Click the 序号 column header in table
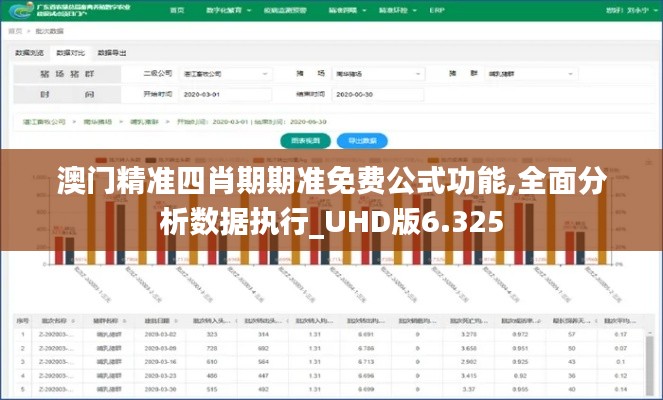Viewport: 663px width, 400px height. (23, 320)
